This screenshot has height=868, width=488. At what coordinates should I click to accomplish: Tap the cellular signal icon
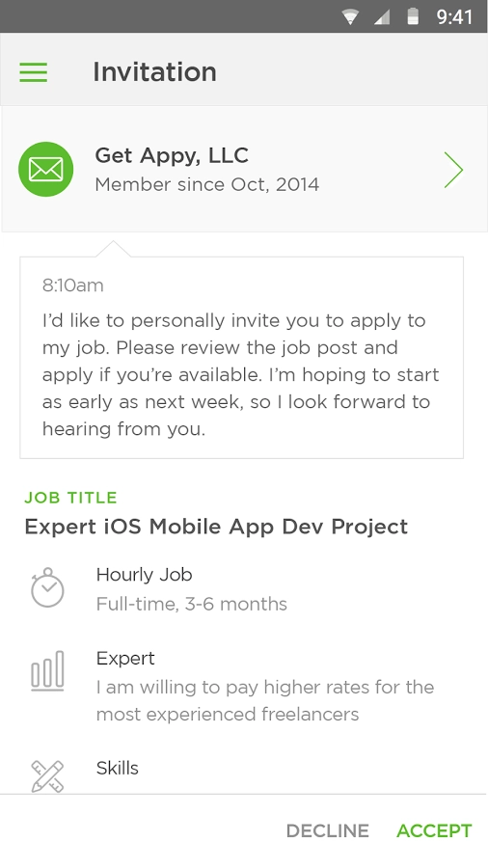(382, 16)
